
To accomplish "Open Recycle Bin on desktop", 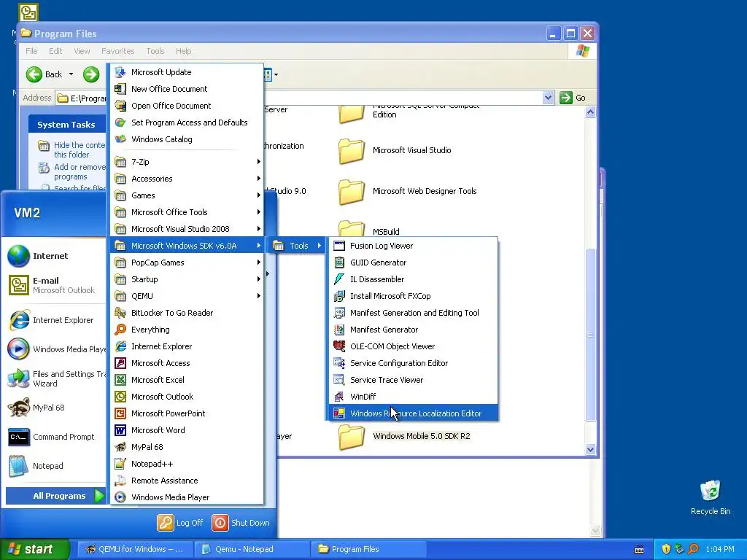I will click(710, 497).
